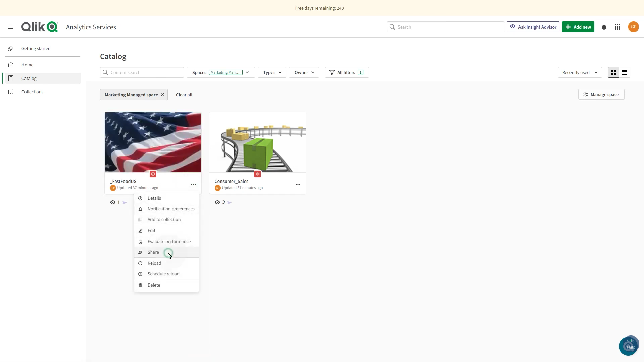Go to Getting started page
644x362 pixels.
pyautogui.click(x=43, y=48)
